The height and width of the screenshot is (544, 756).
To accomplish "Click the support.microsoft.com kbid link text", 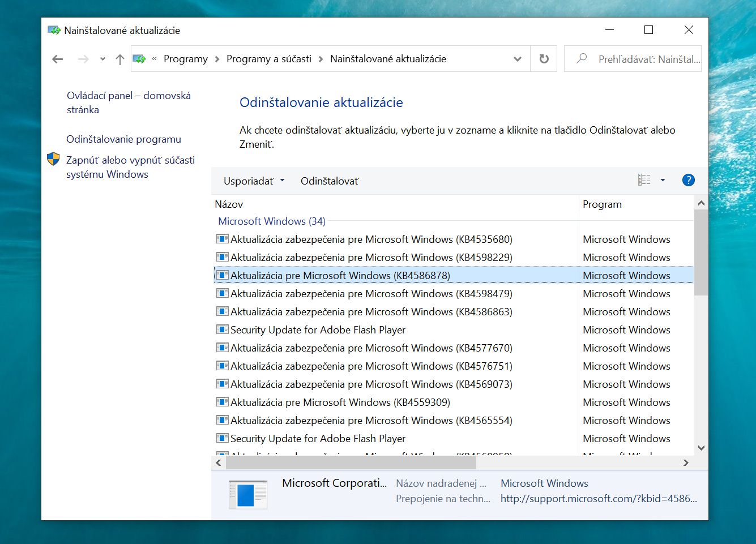I will pyautogui.click(x=599, y=499).
